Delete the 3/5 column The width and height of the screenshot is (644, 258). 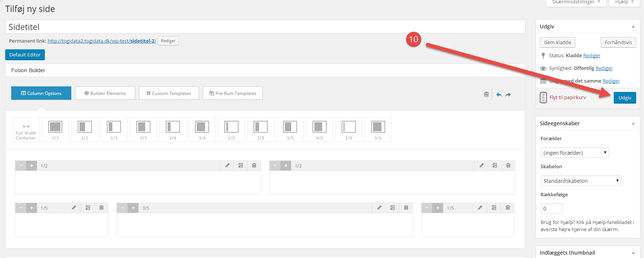pos(406,208)
